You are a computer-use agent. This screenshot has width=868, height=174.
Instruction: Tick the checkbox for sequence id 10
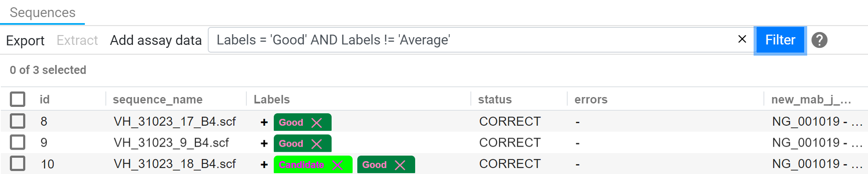18,163
